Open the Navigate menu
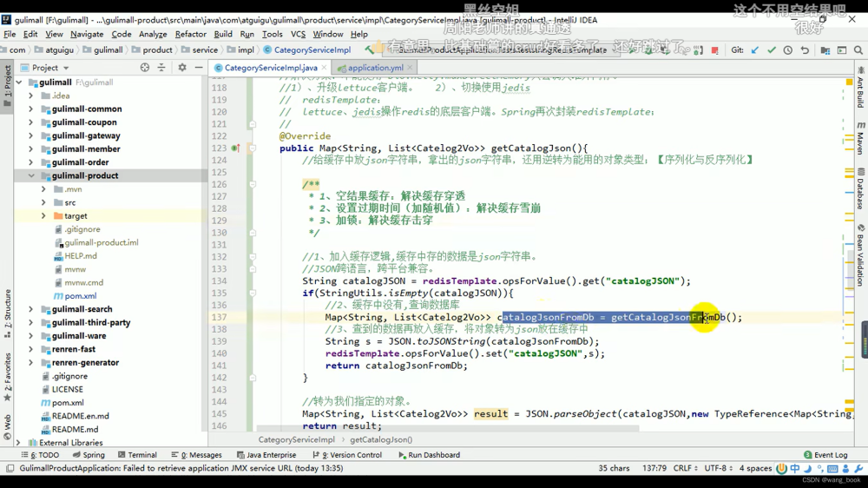This screenshot has width=868, height=488. tap(87, 35)
